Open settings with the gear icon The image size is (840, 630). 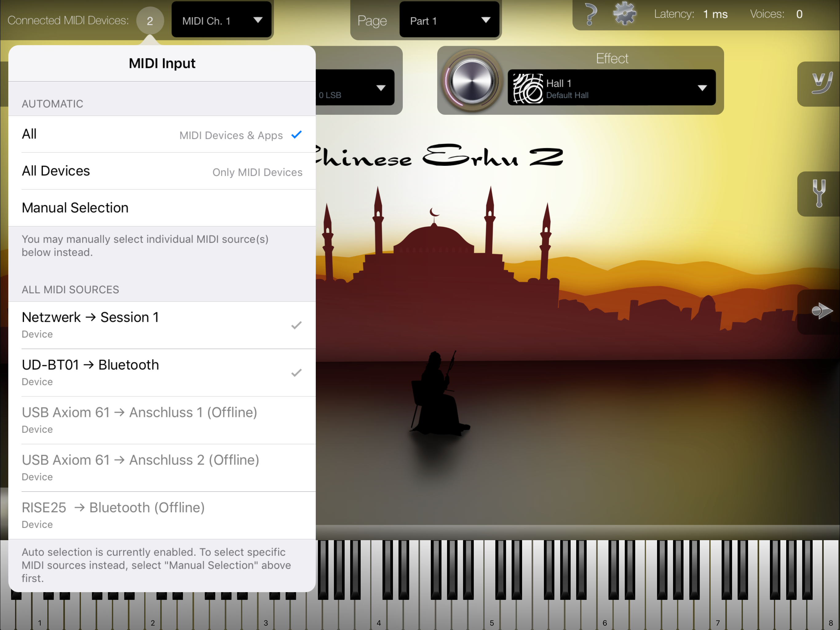tap(624, 14)
